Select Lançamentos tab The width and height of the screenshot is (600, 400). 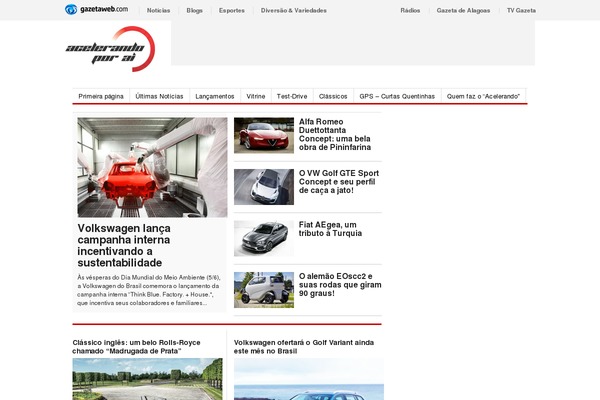coord(215,96)
